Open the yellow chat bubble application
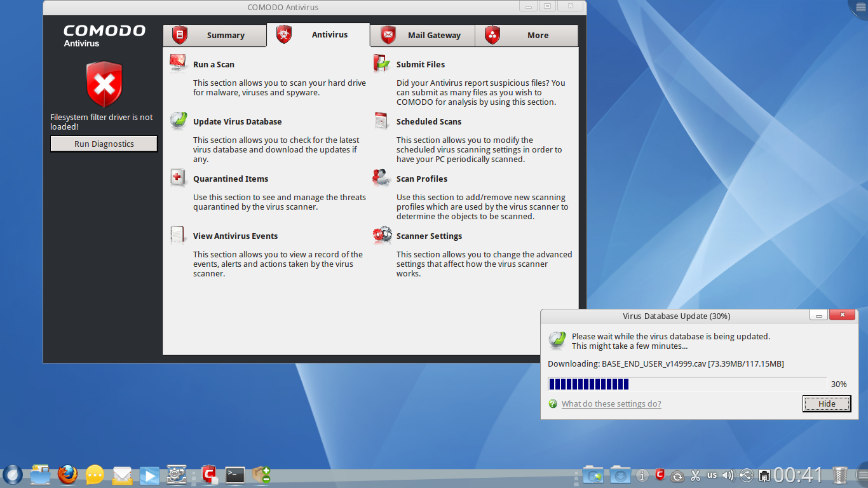This screenshot has height=488, width=868. coord(95,474)
